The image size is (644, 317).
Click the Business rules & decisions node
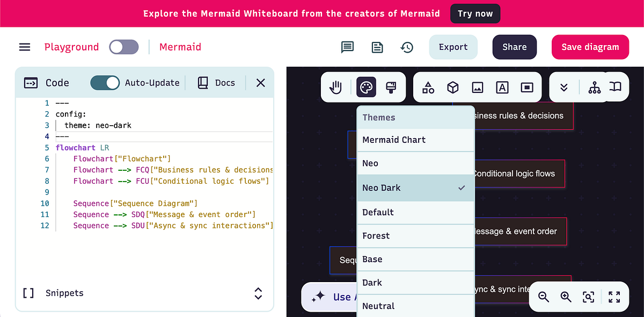coord(514,116)
